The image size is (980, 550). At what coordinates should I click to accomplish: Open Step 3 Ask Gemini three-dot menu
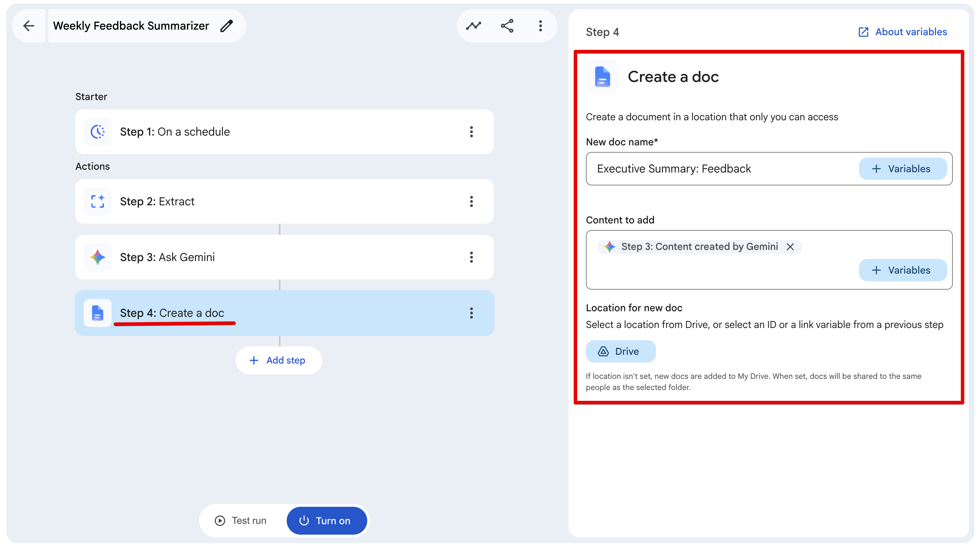pos(472,257)
